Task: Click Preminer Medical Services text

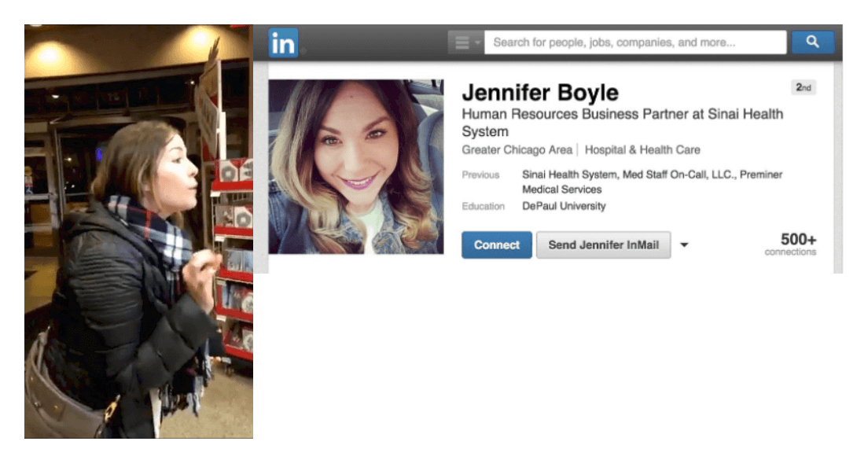Action: click(652, 182)
